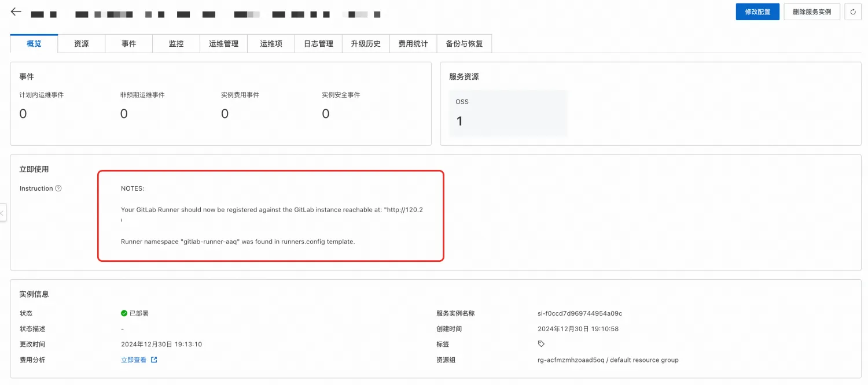868x385 pixels.
Task: Switch to the 运维管理 tab
Action: coord(223,43)
